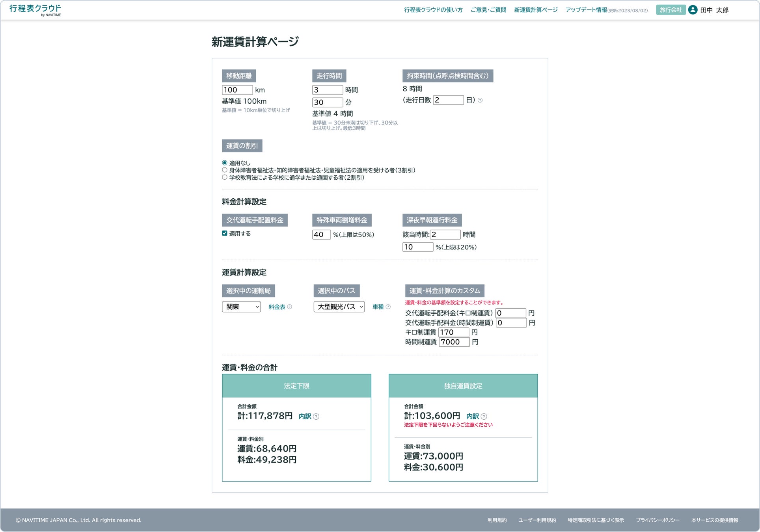The height and width of the screenshot is (532, 760).
Task: Click the help icon next to 車種
Action: (388, 307)
